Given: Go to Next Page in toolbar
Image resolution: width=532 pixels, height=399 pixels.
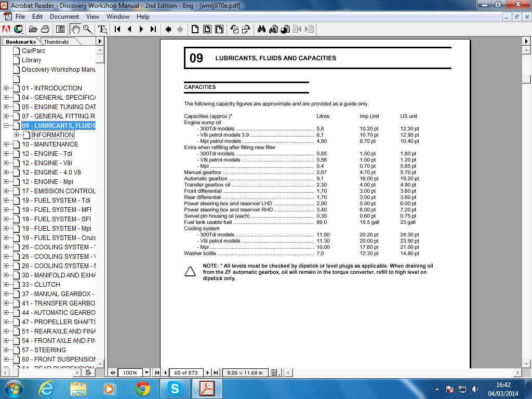Looking at the screenshot, I should point(141,29).
